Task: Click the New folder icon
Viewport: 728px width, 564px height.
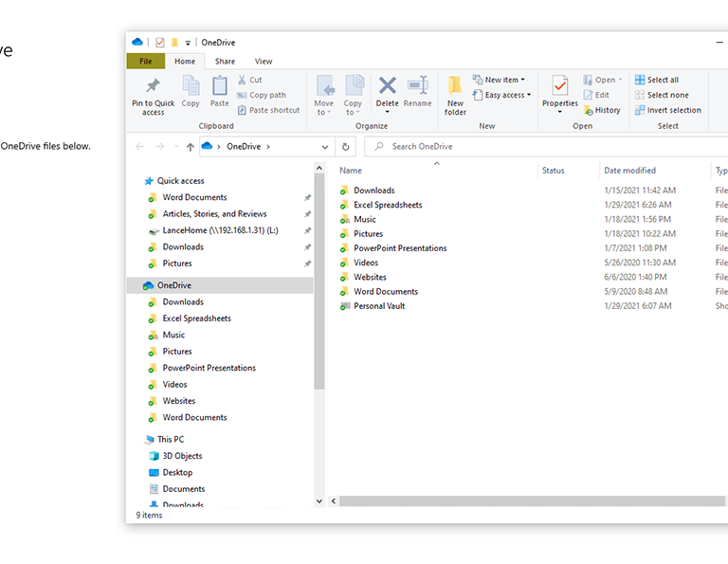Action: [x=455, y=86]
